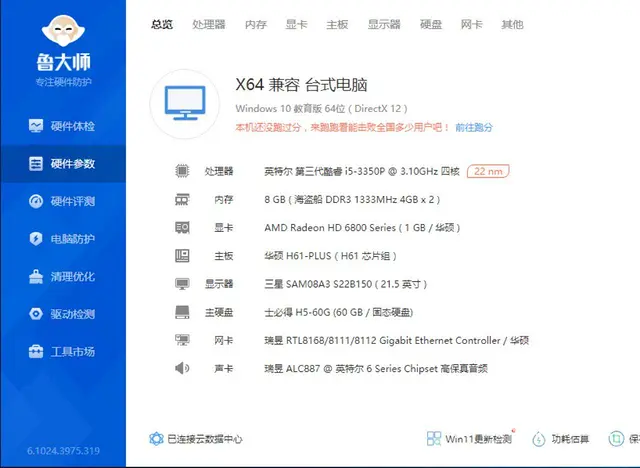Click the 功耗估算 power icon
This screenshot has height=468, width=640.
coord(539,439)
